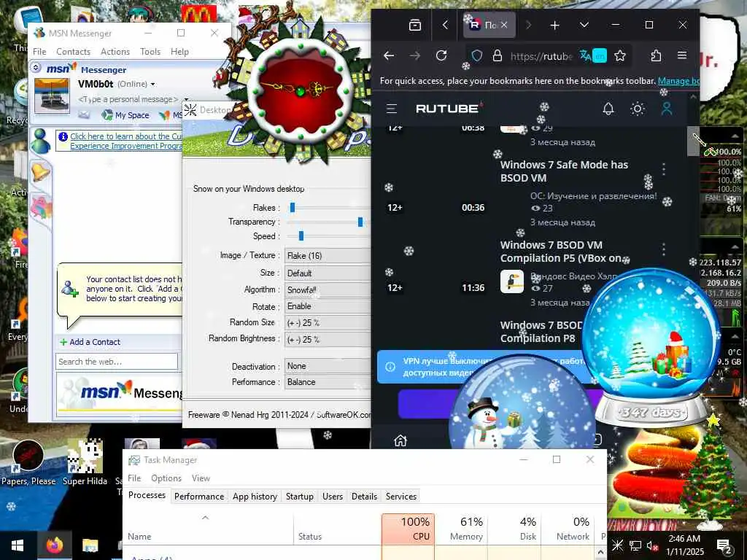This screenshot has height=560, width=747.
Task: Select the alerts bell tab in MSN Messenger
Action: [x=41, y=171]
